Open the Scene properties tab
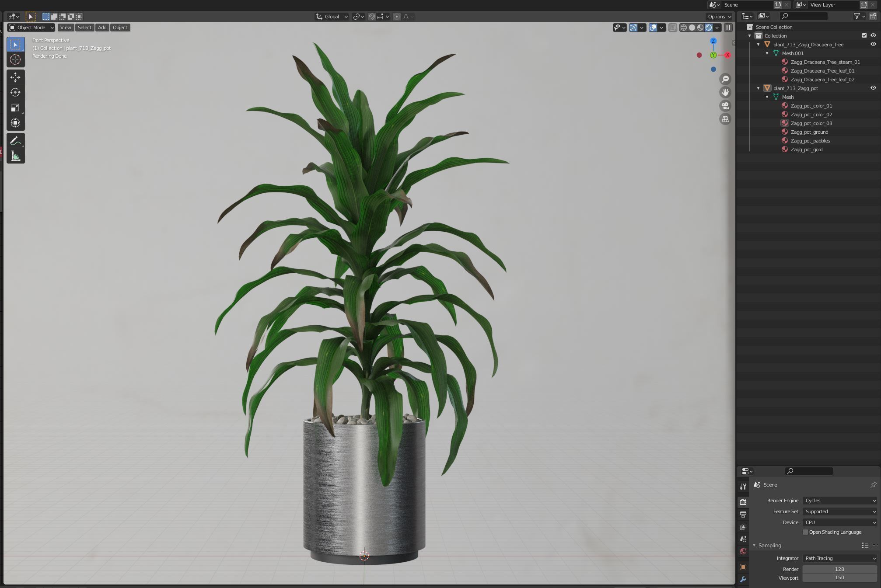The height and width of the screenshot is (588, 881). [x=743, y=539]
